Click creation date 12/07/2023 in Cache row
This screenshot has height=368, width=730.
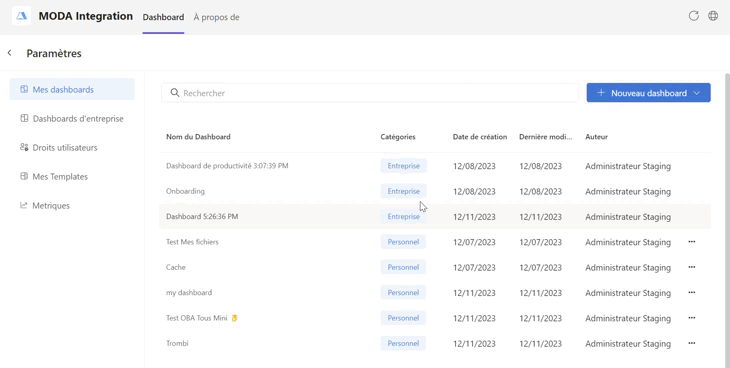[474, 267]
